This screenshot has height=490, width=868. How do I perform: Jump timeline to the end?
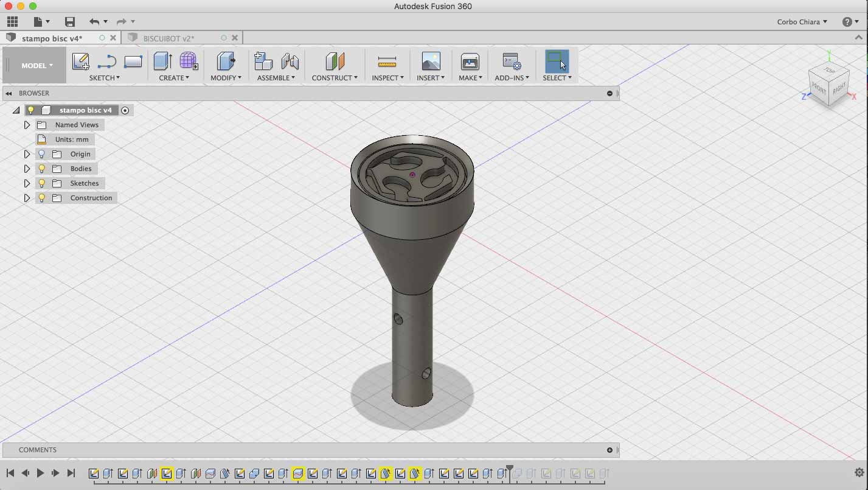pyautogui.click(x=71, y=473)
